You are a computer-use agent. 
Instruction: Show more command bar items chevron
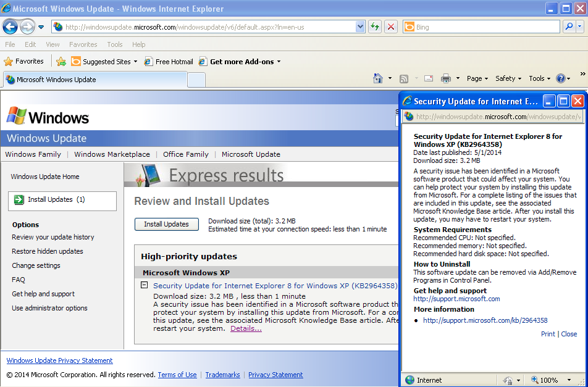coord(582,74)
